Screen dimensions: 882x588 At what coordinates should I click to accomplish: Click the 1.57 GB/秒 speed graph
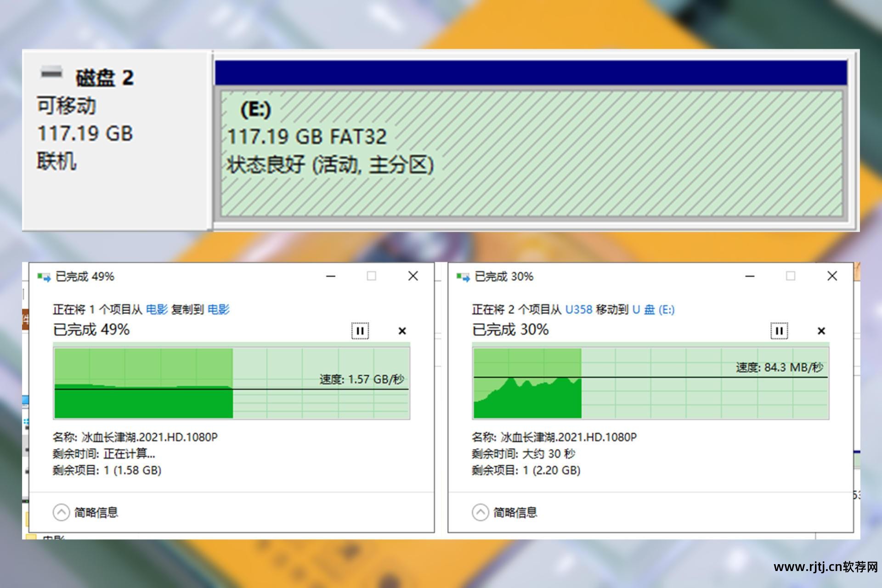pos(232,384)
